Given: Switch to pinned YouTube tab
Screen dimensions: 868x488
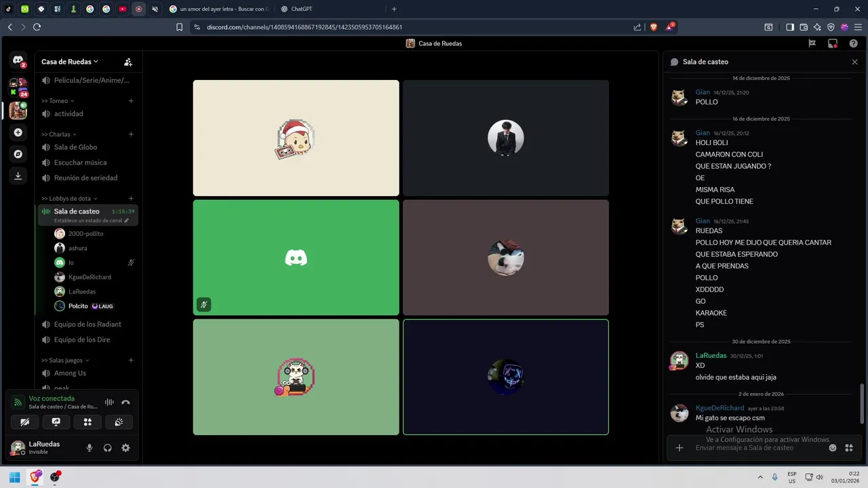Looking at the screenshot, I should point(123,9).
